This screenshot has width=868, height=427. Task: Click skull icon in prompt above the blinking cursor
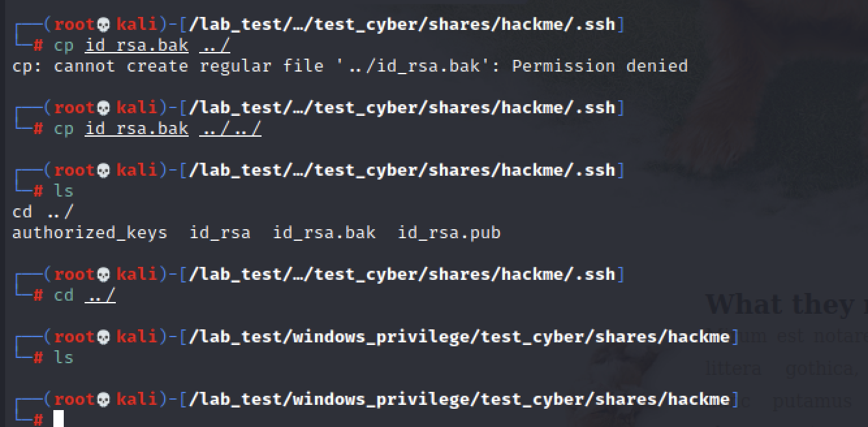coord(103,399)
